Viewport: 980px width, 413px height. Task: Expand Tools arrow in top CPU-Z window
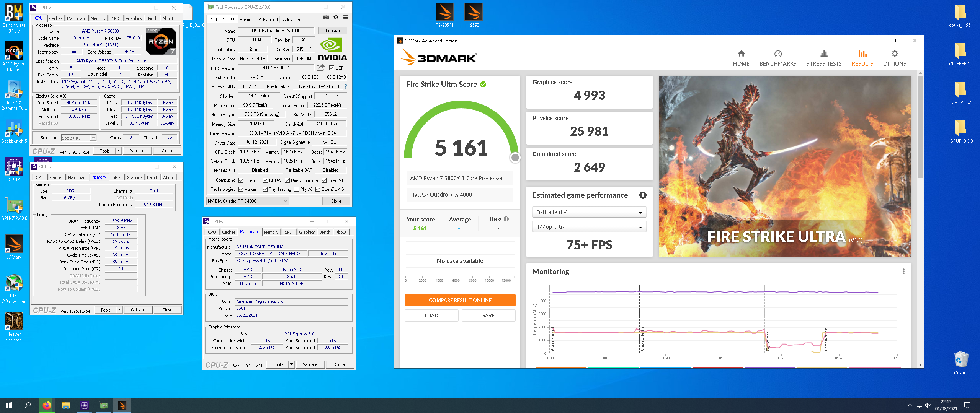118,151
